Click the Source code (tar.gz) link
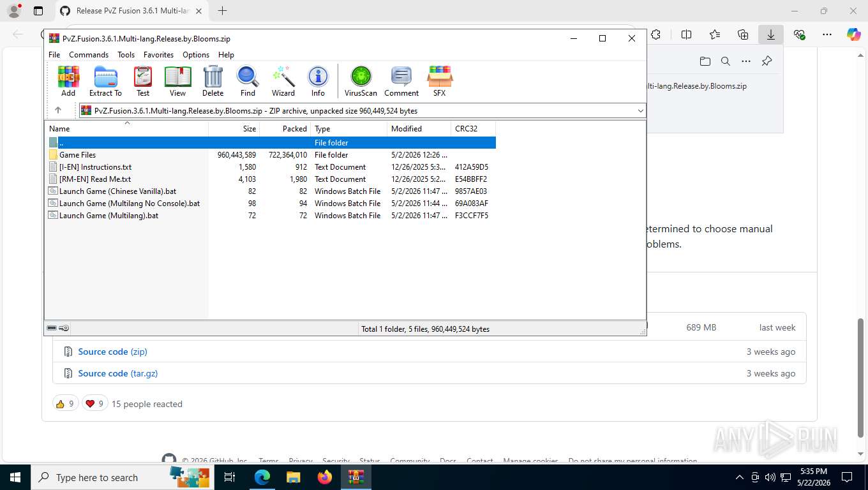Screen dimensions: 868x490 tap(117, 373)
